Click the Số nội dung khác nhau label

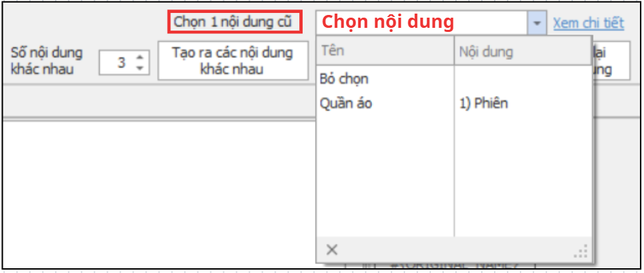(x=48, y=61)
